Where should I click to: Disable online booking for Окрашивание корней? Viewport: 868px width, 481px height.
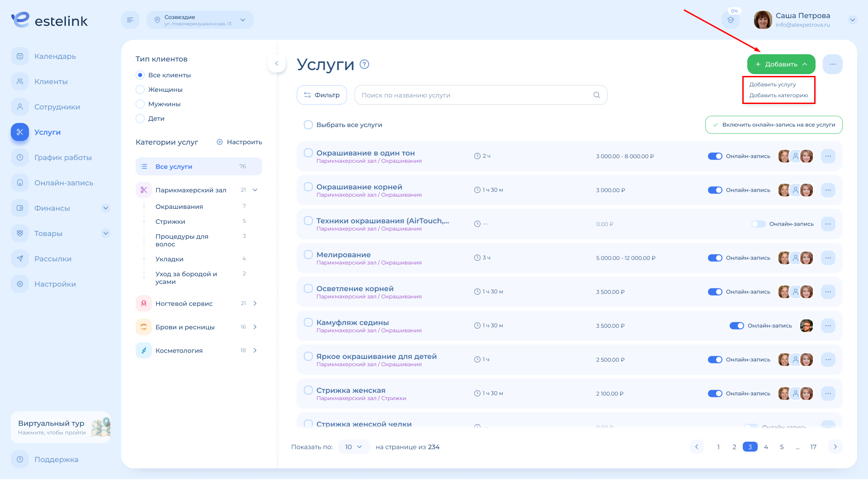[715, 190]
